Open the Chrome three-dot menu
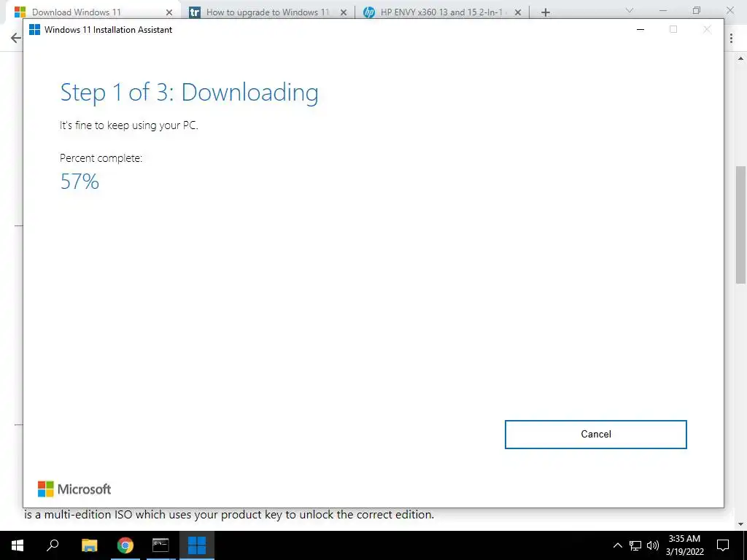This screenshot has width=747, height=560. tap(731, 38)
